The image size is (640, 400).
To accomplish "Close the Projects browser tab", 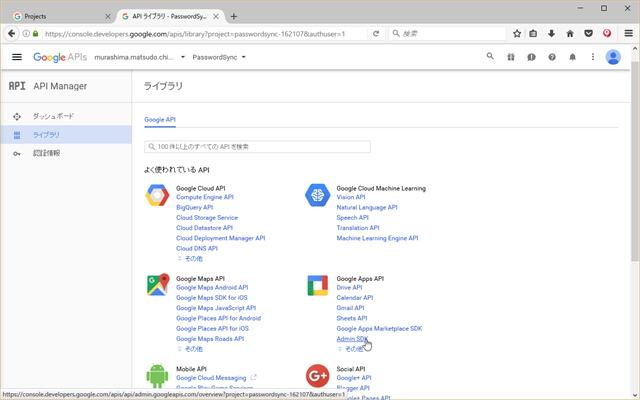I will (x=108, y=16).
